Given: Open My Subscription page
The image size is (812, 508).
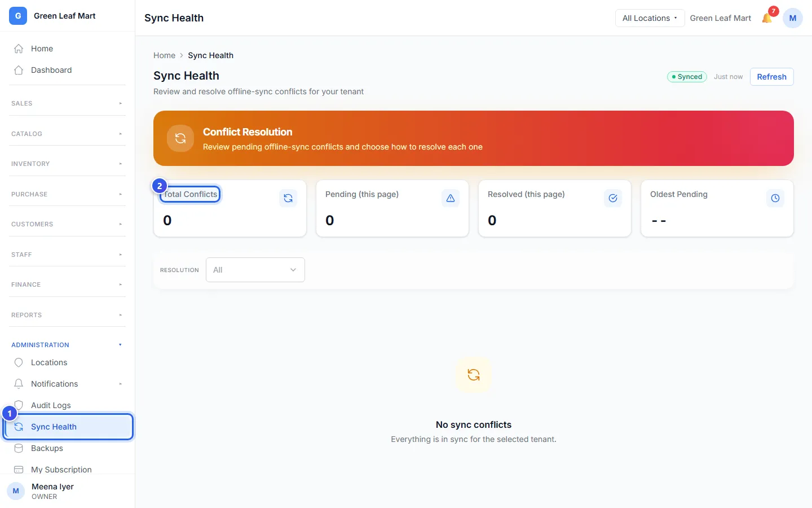Looking at the screenshot, I should pos(68,470).
